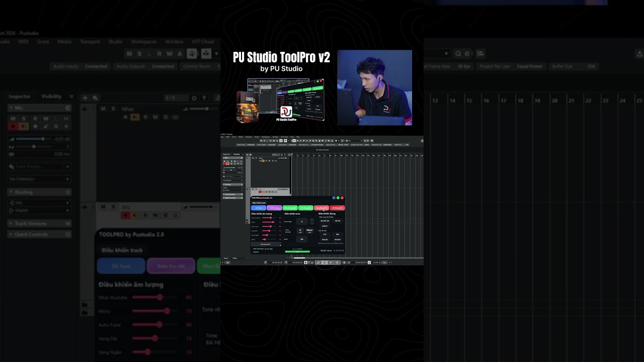Click the transport Stop button
Image resolution: width=644 pixels, height=362 pixels.
[x=325, y=262]
